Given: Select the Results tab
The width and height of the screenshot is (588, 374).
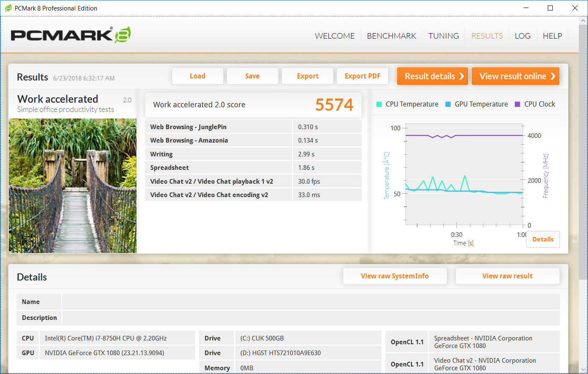Looking at the screenshot, I should (487, 36).
